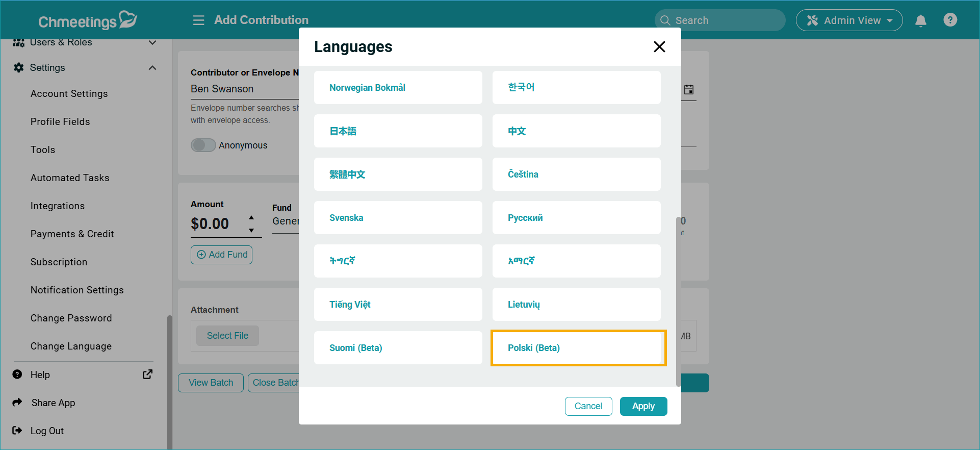Click Close Batch button
This screenshot has height=450, width=980.
click(274, 383)
